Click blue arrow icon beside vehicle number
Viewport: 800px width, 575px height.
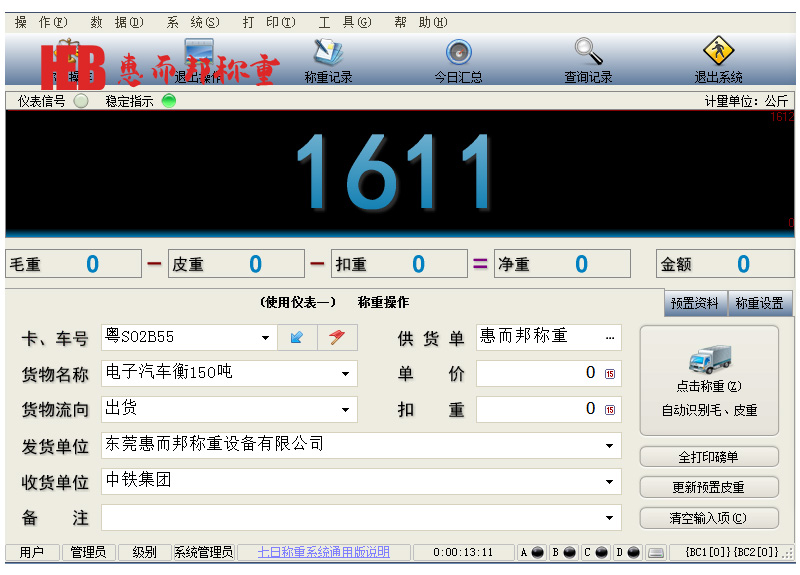tap(297, 338)
